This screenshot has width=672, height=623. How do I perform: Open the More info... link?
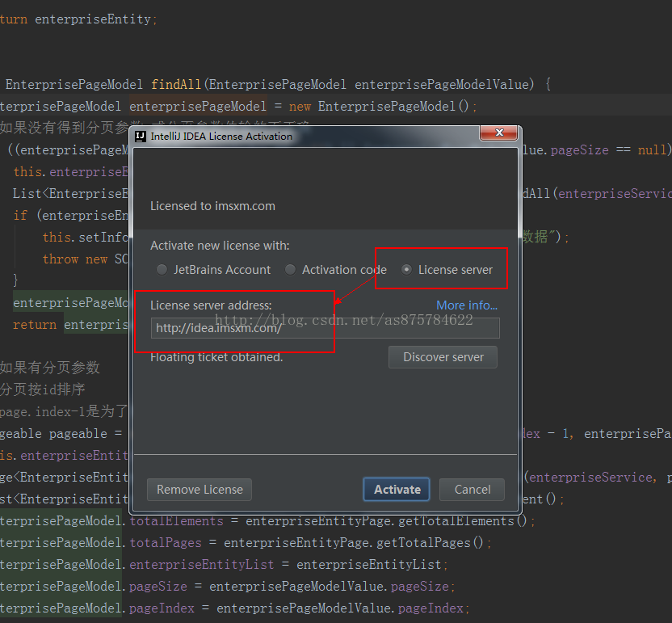pyautogui.click(x=467, y=305)
